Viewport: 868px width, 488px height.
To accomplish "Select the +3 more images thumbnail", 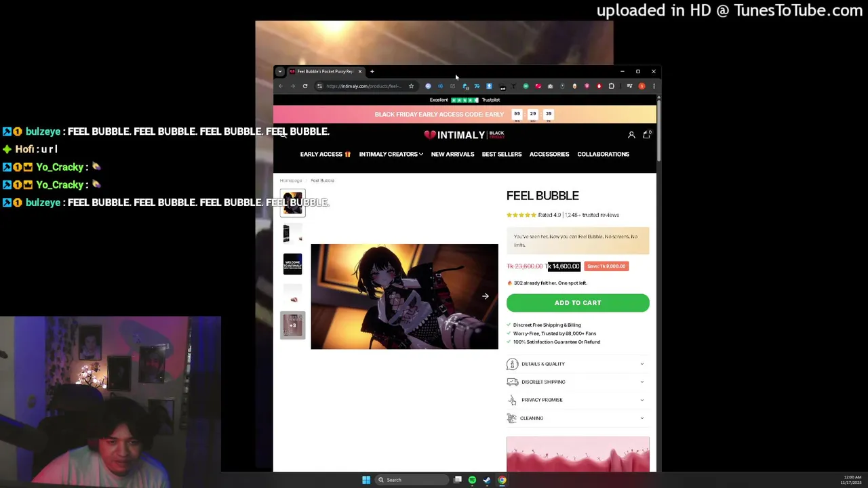I will [293, 325].
